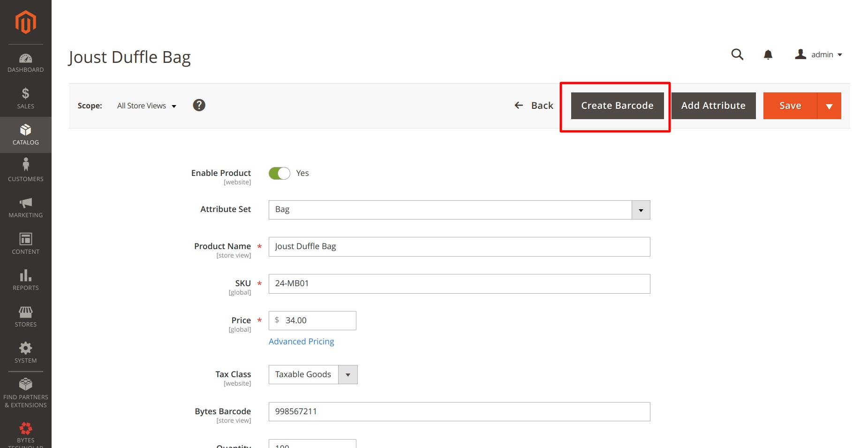Viewport: 868px width, 448px height.
Task: Click the Create Barcode button
Action: pyautogui.click(x=617, y=106)
